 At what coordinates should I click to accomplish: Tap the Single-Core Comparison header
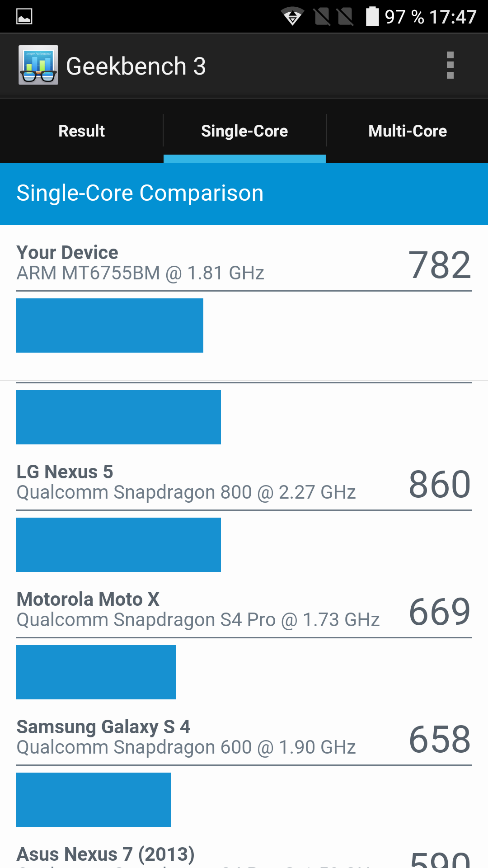(140, 193)
